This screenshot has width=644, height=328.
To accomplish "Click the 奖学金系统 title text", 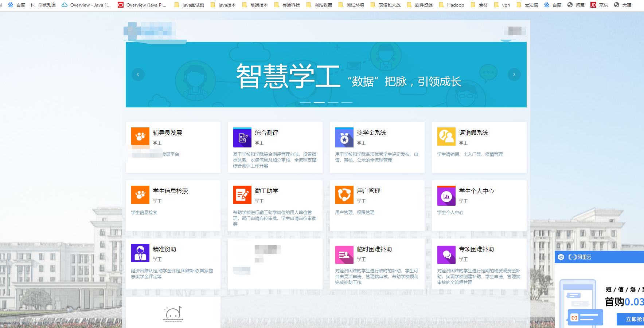I will point(371,133).
